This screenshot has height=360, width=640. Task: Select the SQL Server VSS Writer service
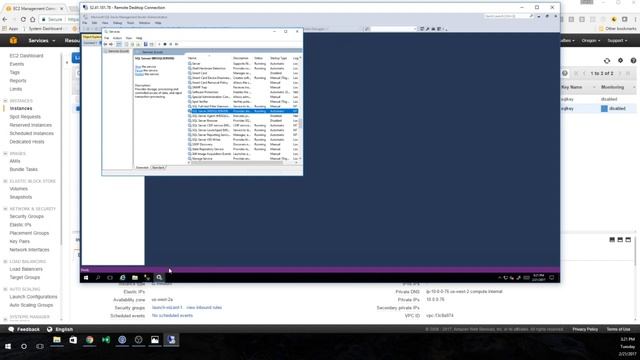243,140
